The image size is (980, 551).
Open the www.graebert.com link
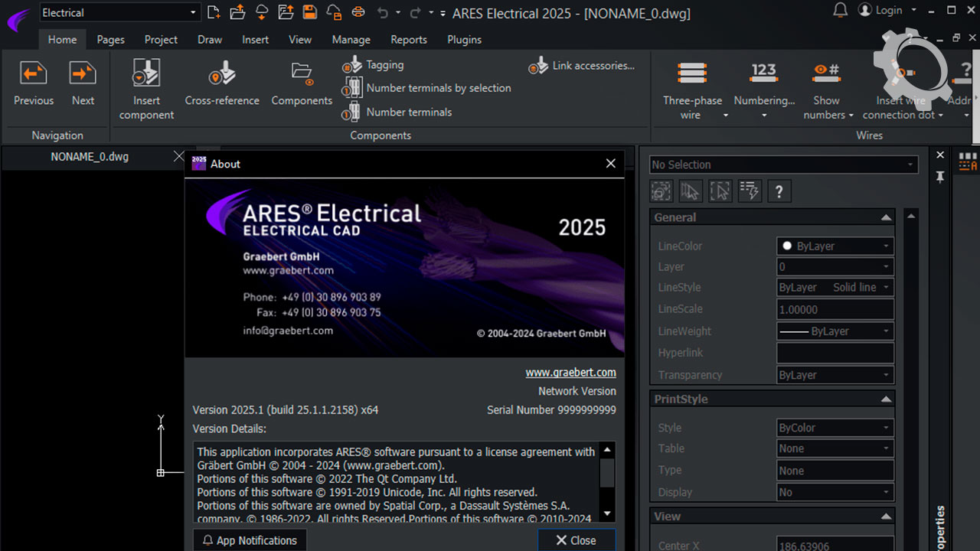[x=570, y=373]
